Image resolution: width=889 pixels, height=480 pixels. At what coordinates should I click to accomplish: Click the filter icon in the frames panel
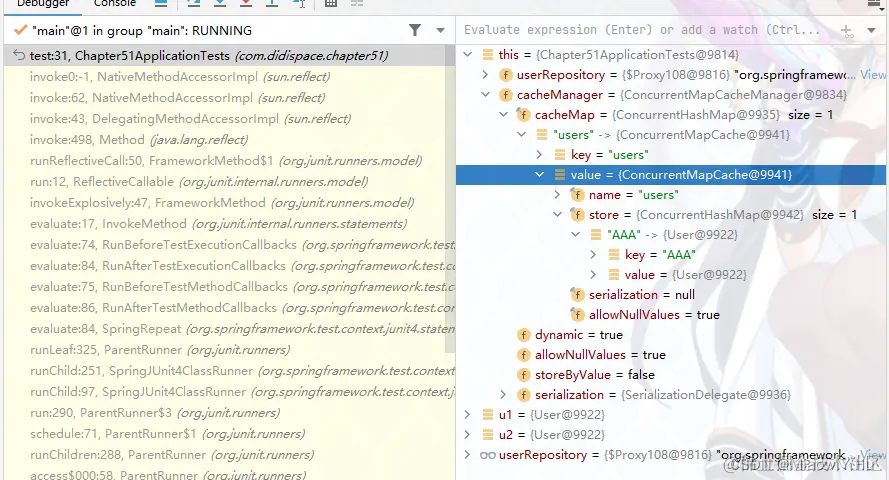415,30
